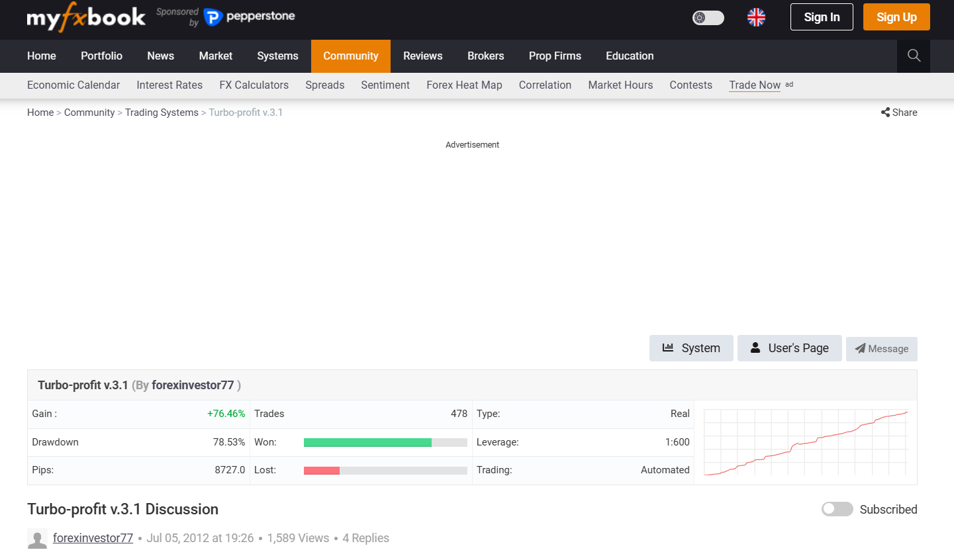Click the Message paper plane button
The image size is (954, 560).
(x=881, y=349)
